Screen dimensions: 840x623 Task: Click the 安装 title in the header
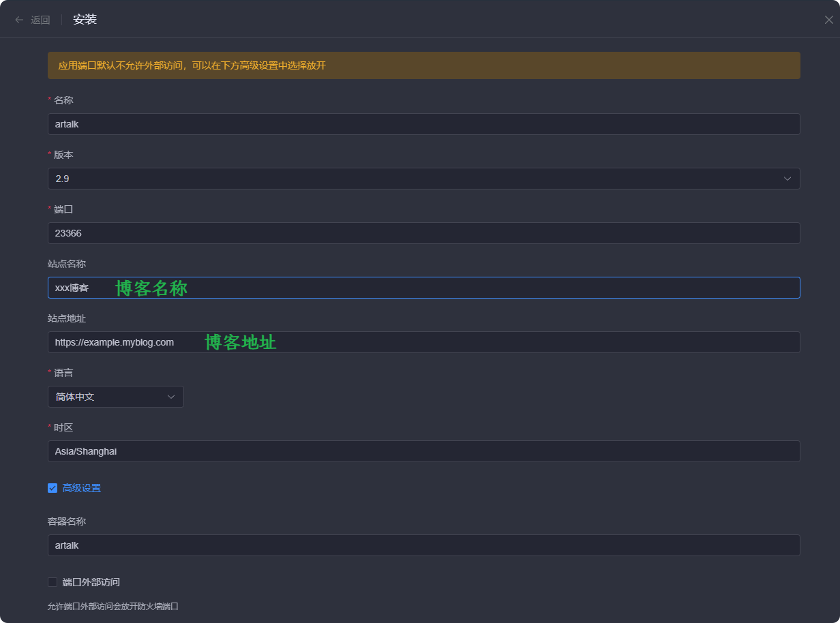click(85, 20)
